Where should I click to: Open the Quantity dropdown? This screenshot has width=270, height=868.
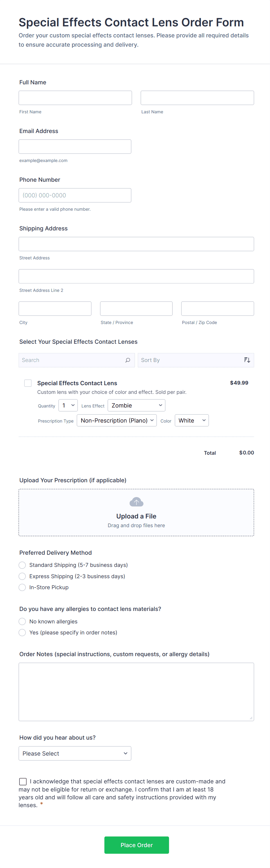[68, 405]
